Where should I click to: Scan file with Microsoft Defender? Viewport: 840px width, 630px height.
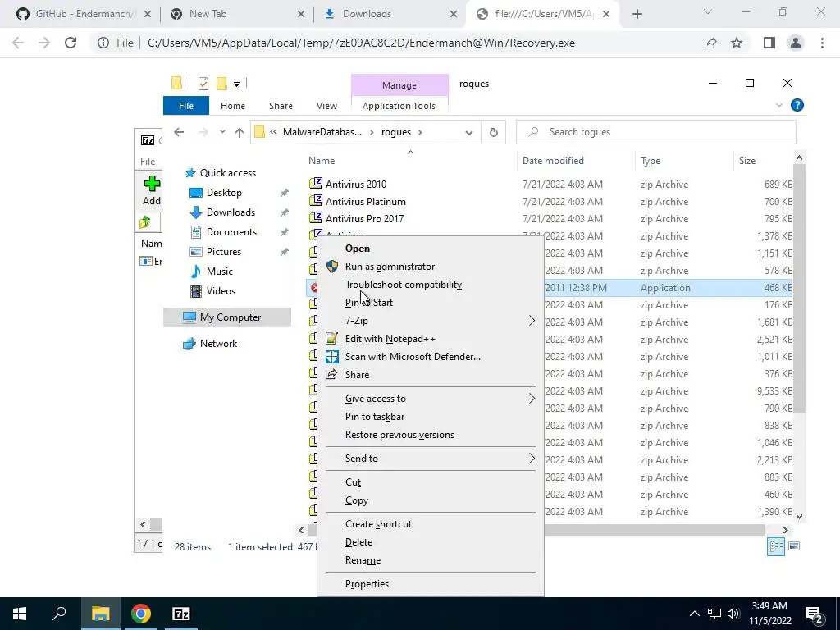click(413, 357)
